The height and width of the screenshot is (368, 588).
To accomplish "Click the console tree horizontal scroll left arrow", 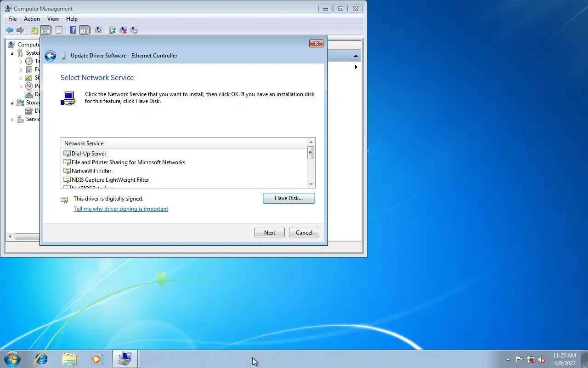I will (11, 237).
